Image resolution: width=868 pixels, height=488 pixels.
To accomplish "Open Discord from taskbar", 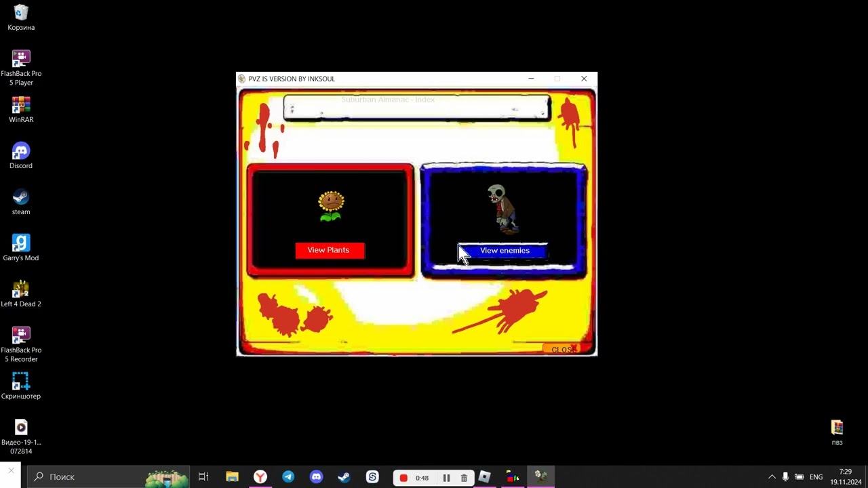I will [x=316, y=477].
